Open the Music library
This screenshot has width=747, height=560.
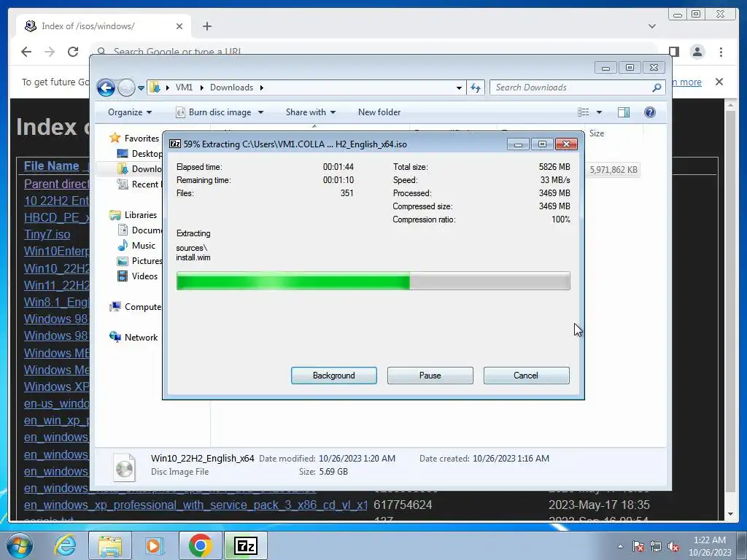tap(136, 245)
